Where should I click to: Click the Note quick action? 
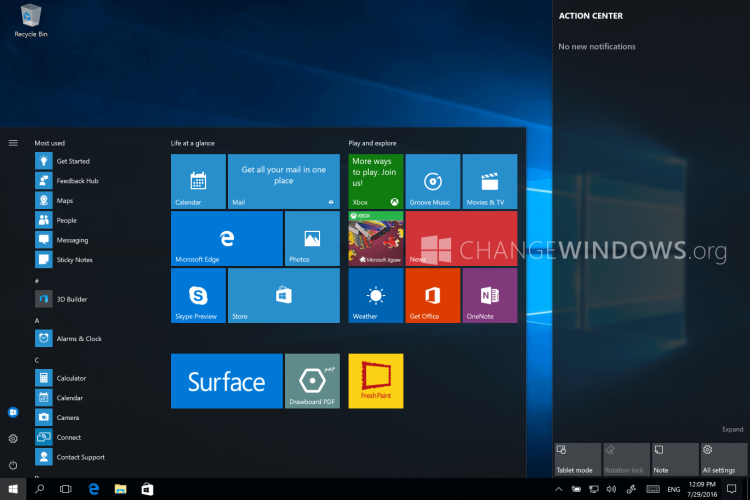point(675,459)
